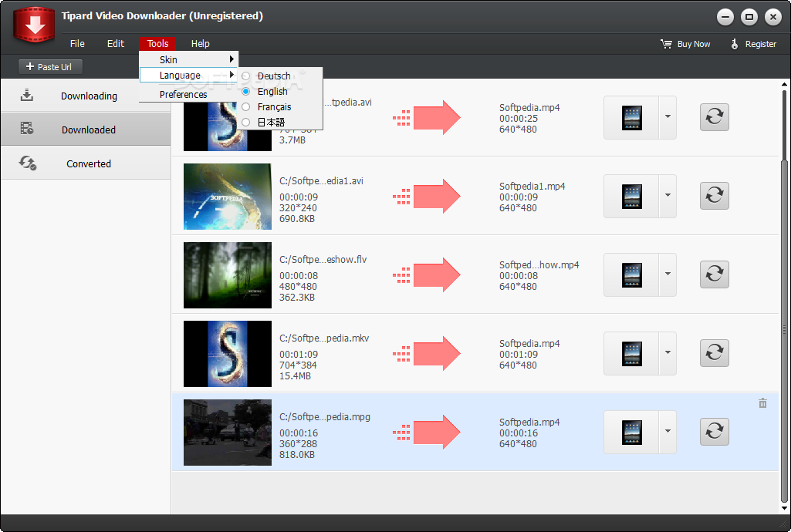Click the 15.4MB file size text

pos(295,375)
